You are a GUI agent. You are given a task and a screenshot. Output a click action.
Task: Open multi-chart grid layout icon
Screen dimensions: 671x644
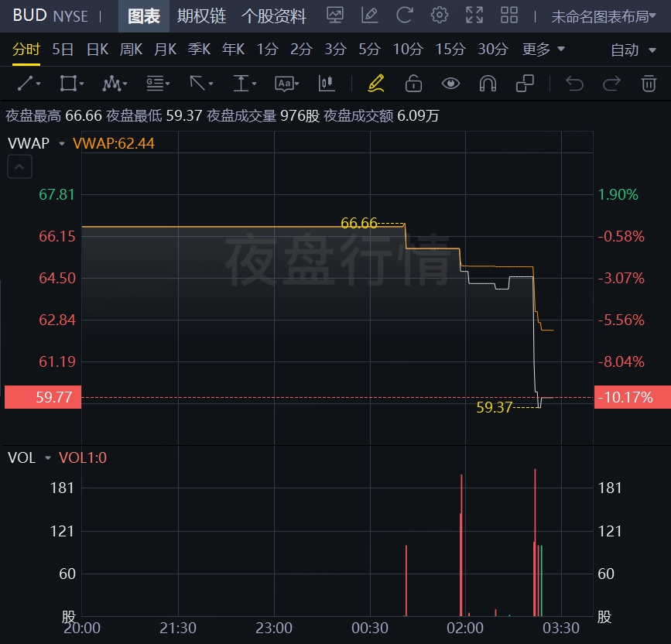click(x=509, y=15)
